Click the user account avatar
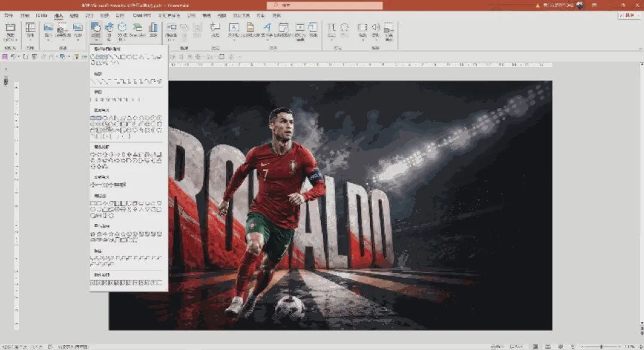The image size is (644, 350). 580,5
